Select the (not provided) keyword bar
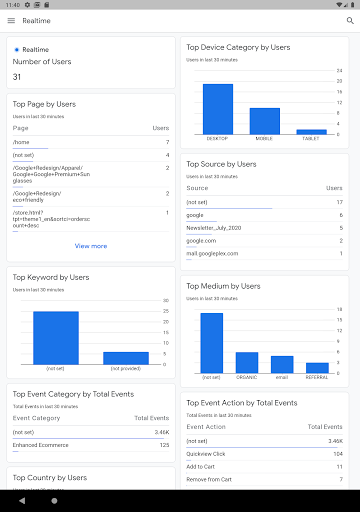The width and height of the screenshot is (360, 512). pos(126,358)
